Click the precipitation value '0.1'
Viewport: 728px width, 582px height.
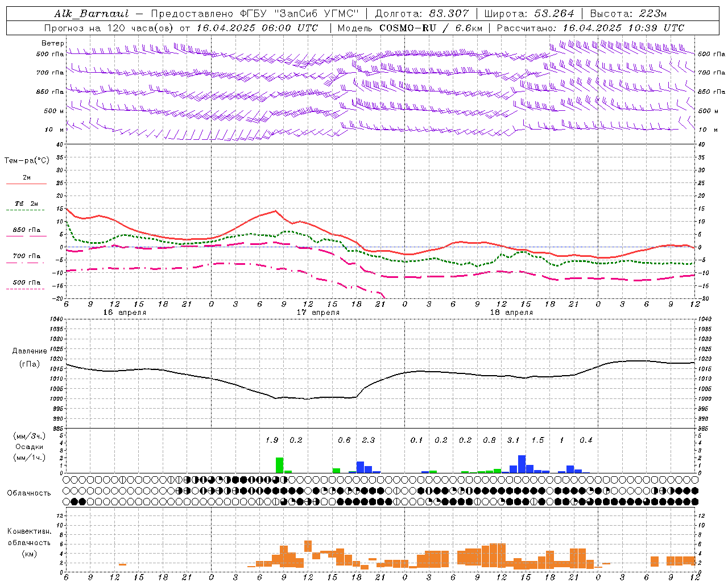417,440
